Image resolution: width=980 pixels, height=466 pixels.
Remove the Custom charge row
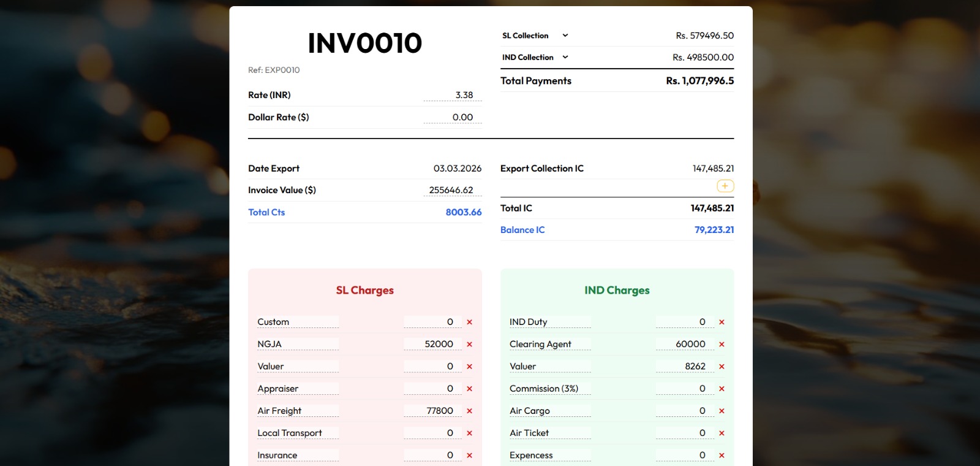(x=470, y=322)
